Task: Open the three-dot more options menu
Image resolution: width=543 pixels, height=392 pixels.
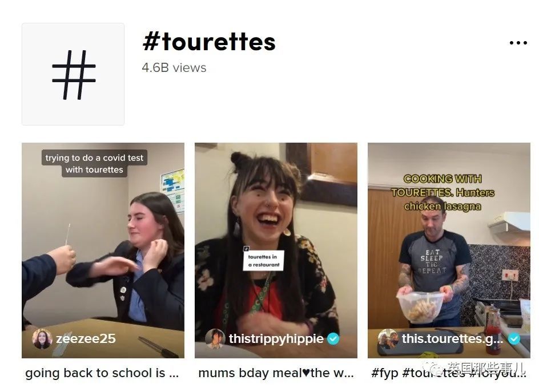Action: tap(518, 43)
